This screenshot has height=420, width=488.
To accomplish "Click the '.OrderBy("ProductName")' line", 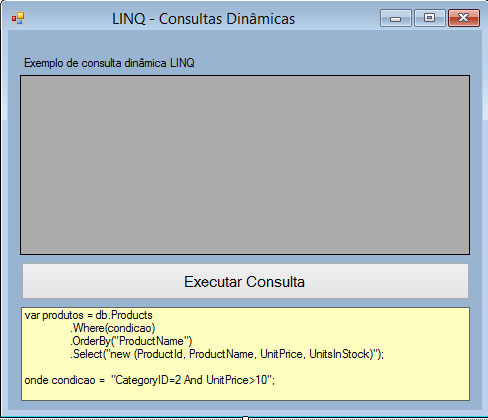I will tap(131, 341).
